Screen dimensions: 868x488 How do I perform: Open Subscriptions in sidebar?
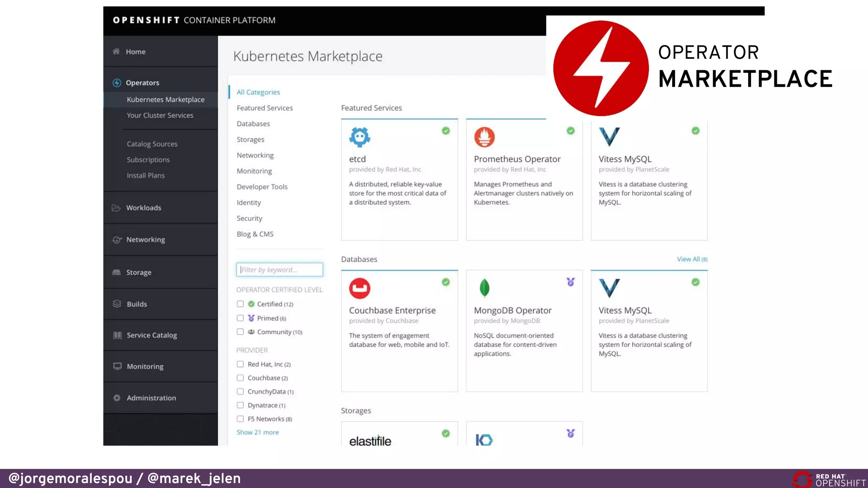coord(148,160)
